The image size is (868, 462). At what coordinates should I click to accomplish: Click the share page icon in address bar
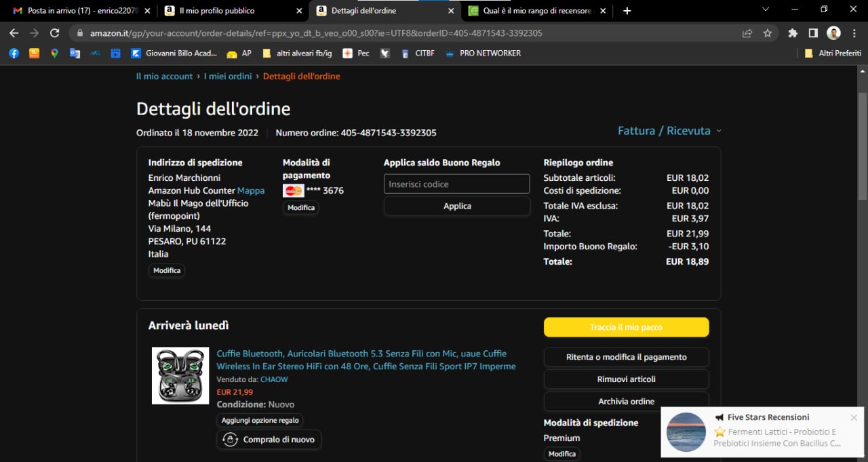[x=747, y=33]
